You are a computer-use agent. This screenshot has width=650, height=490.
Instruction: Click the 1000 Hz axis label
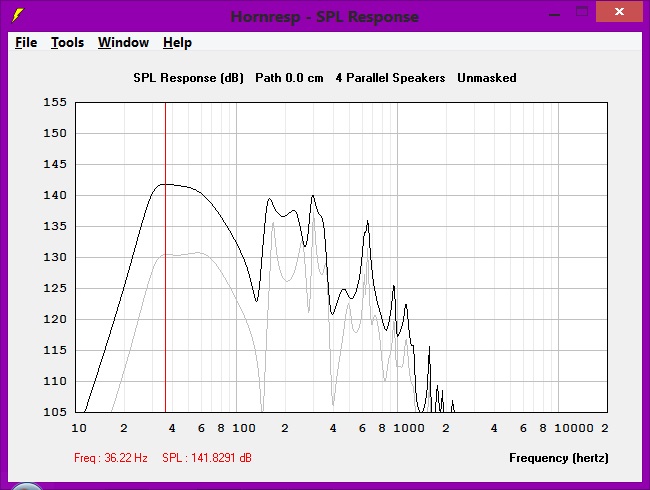coord(409,428)
